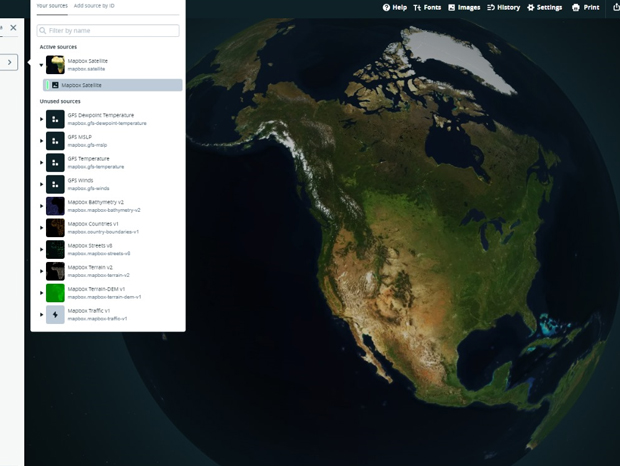
Task: Expand the Mapbox Traffic v1 source
Action: [41, 315]
